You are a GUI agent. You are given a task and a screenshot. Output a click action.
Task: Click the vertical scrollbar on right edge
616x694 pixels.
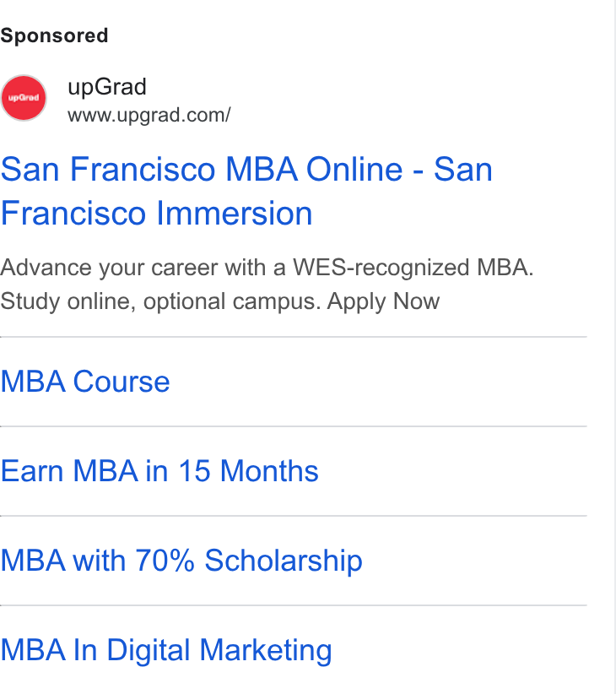tap(613, 347)
